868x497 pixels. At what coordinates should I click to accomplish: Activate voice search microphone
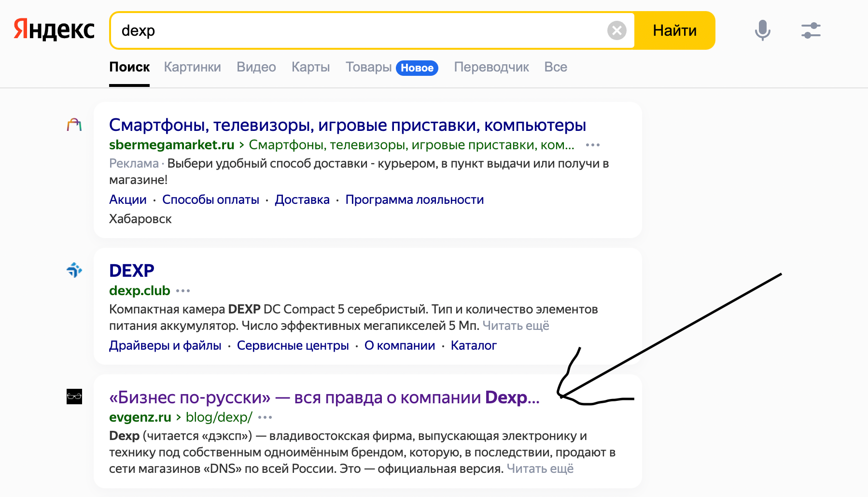pyautogui.click(x=762, y=30)
